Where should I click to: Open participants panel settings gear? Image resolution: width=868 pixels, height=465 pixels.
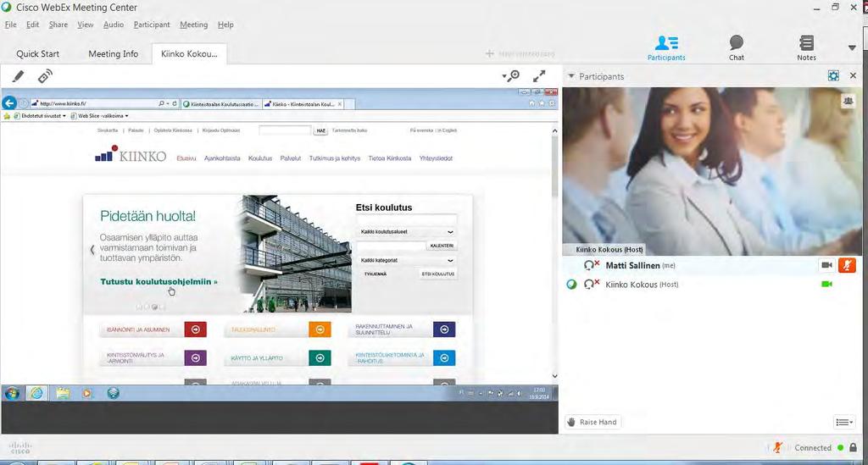point(833,76)
